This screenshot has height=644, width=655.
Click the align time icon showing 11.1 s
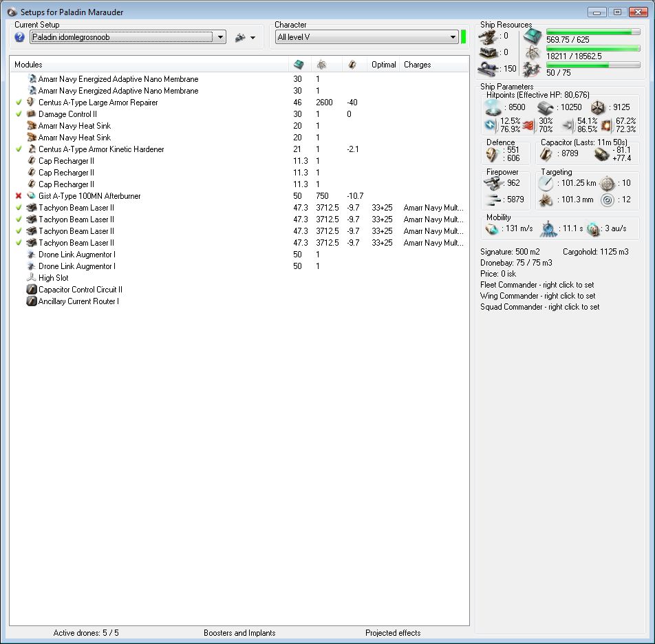click(548, 229)
